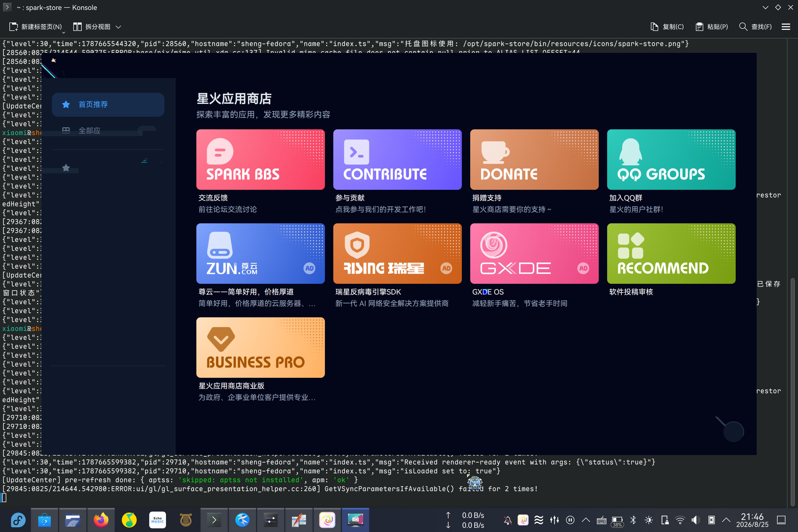Open the DONATE 捐赠支持 card
Viewport: 798px width, 532px height.
[534, 171]
